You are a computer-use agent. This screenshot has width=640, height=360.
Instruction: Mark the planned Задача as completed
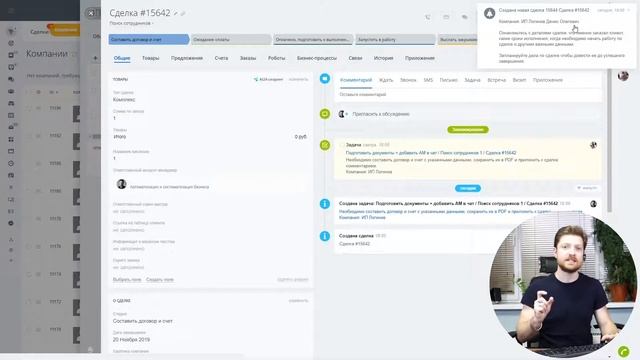pyautogui.click(x=342, y=145)
